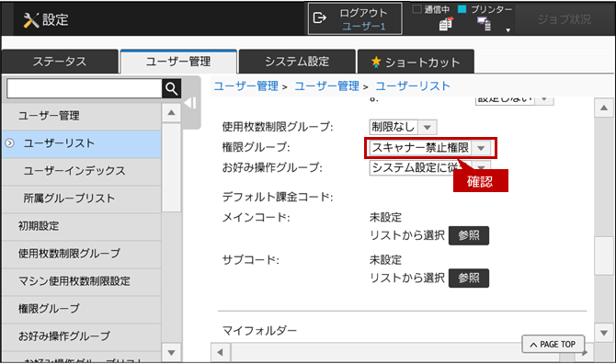Click the マイフォルダー heading
Image resolution: width=616 pixels, height=364 pixels.
(259, 331)
